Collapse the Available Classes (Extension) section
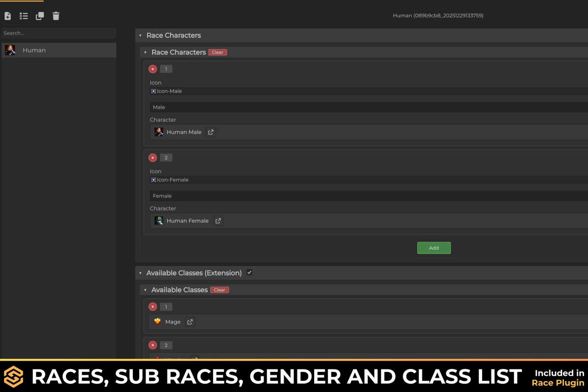Image resolution: width=588 pixels, height=392 pixels. point(140,272)
